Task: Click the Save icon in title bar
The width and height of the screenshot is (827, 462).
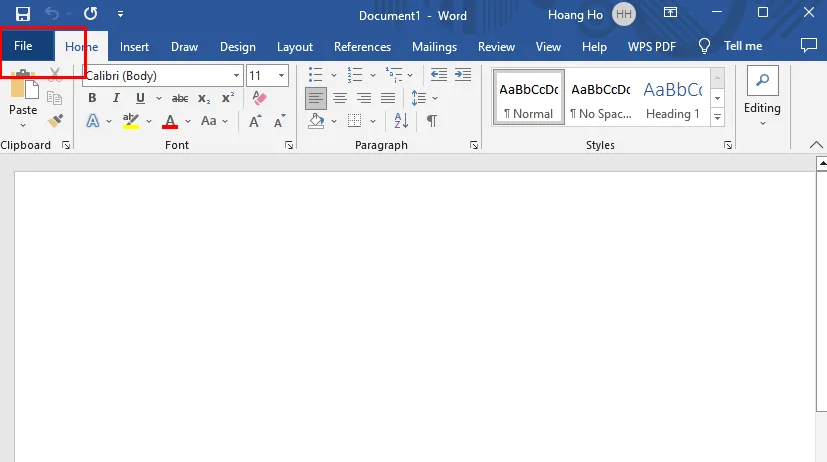Action: tap(22, 14)
